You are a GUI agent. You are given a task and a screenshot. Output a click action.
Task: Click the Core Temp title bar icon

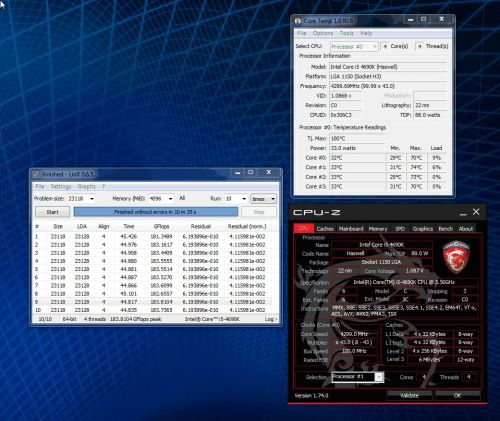coord(298,21)
